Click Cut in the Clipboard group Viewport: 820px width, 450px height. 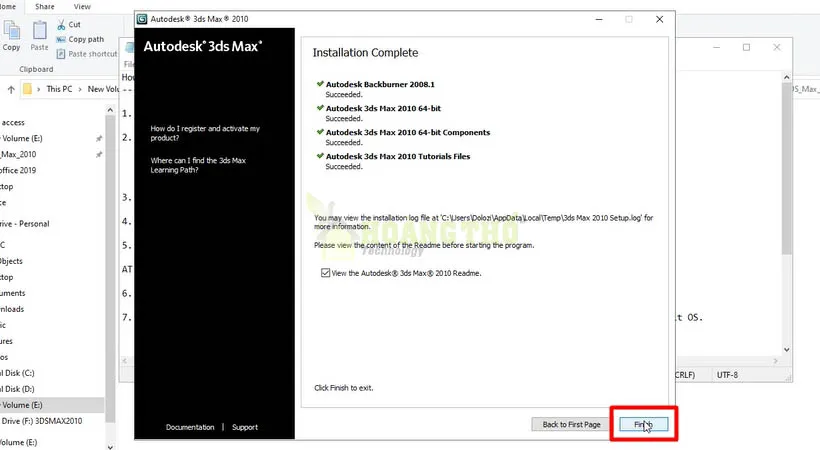coord(69,25)
